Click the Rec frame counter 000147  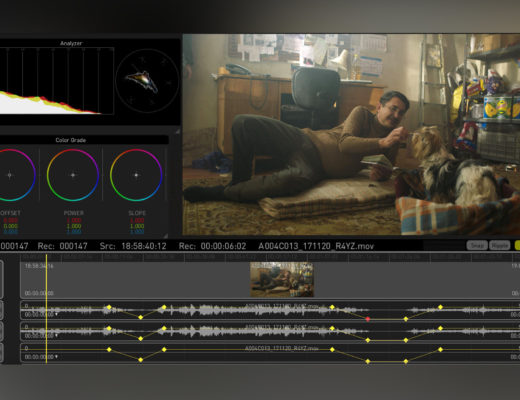73,246
